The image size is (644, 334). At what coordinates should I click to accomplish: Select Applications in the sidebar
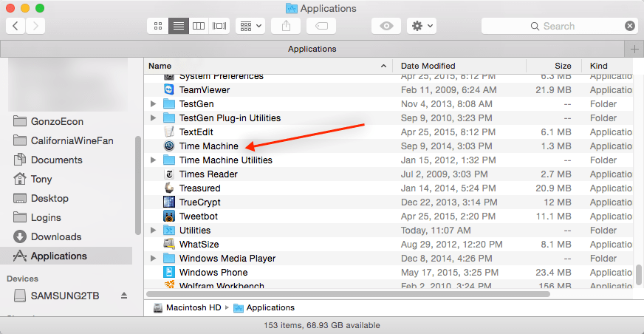66,256
